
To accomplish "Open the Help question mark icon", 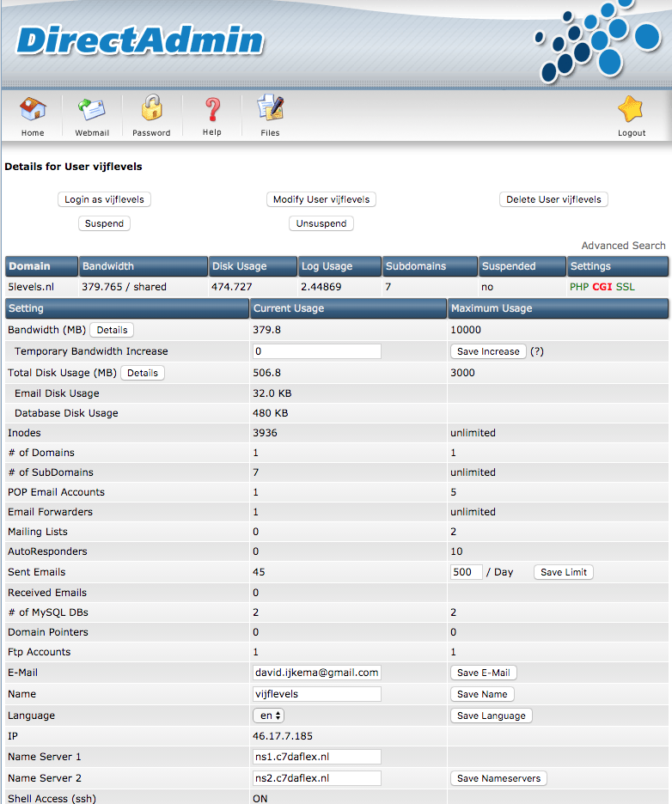I will tap(211, 110).
